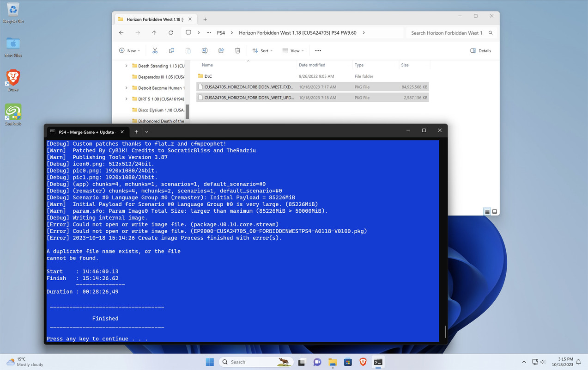Click the Paste icon in Explorer toolbar
Image resolution: width=588 pixels, height=370 pixels.
coord(188,50)
